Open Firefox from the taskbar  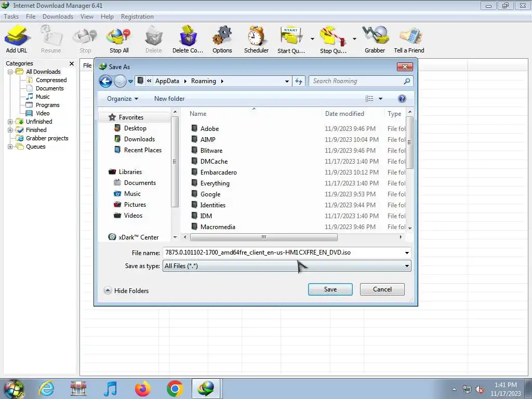point(142,389)
